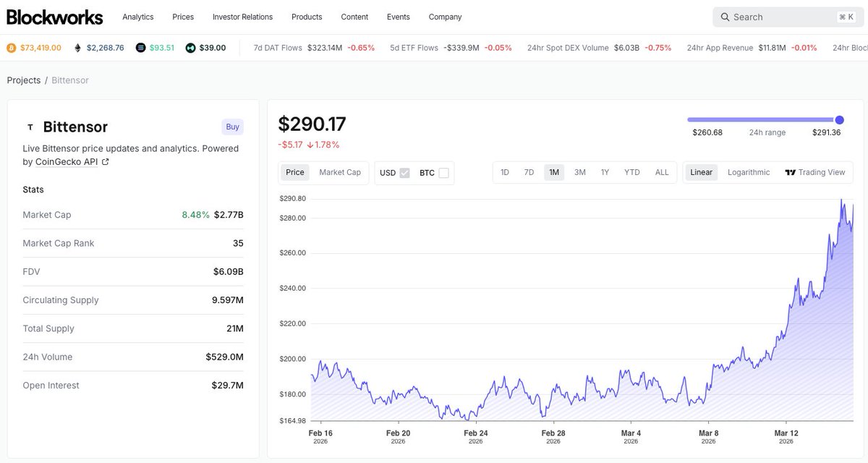Click the 24h range slider handle
This screenshot has height=463, width=868.
pos(839,120)
